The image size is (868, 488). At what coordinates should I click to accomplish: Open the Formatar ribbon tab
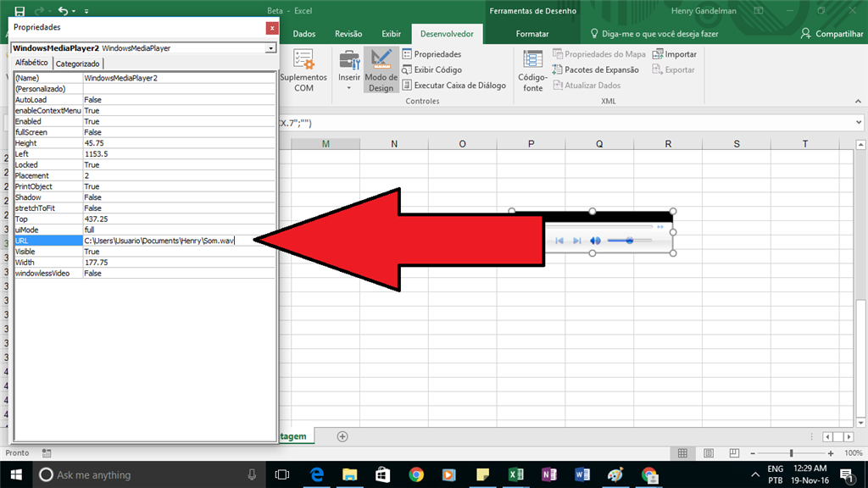click(x=532, y=34)
